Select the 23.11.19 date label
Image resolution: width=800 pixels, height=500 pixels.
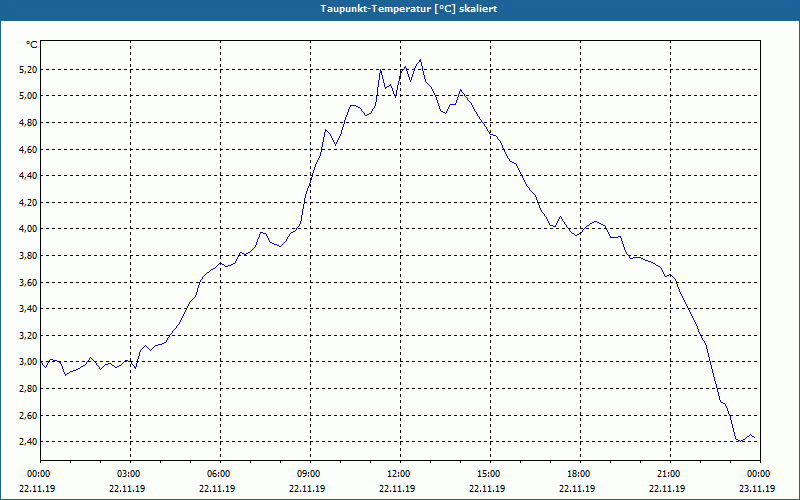(757, 488)
